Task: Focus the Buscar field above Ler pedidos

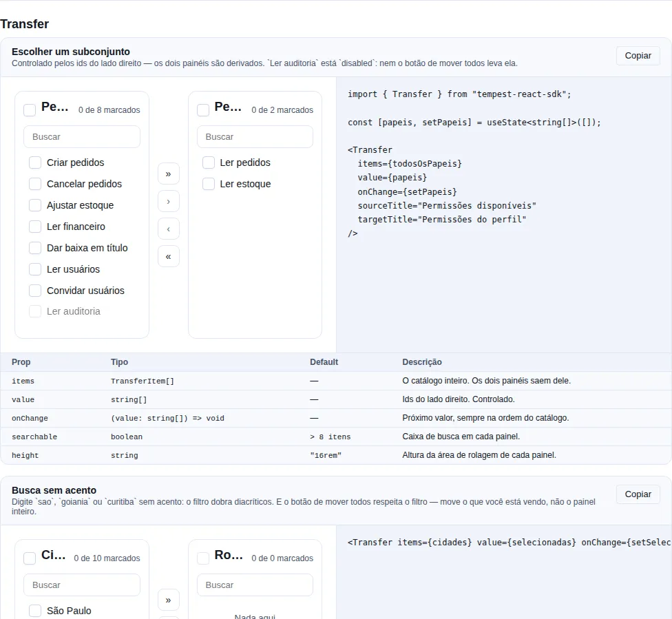Action: click(255, 137)
